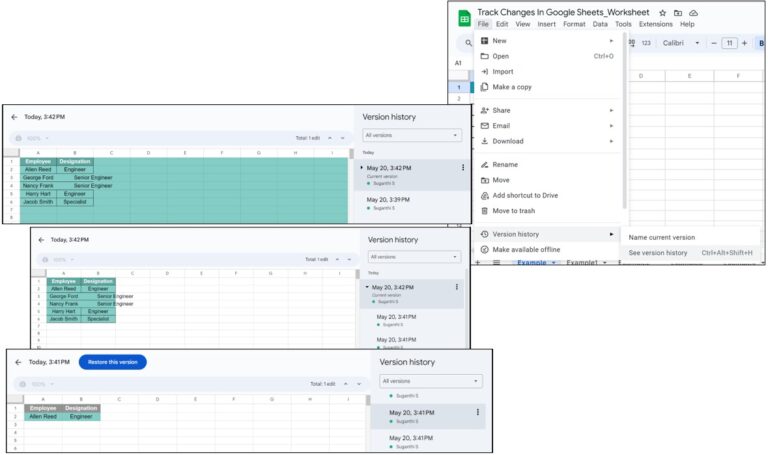Open All versions dropdown in middle panel

click(414, 257)
